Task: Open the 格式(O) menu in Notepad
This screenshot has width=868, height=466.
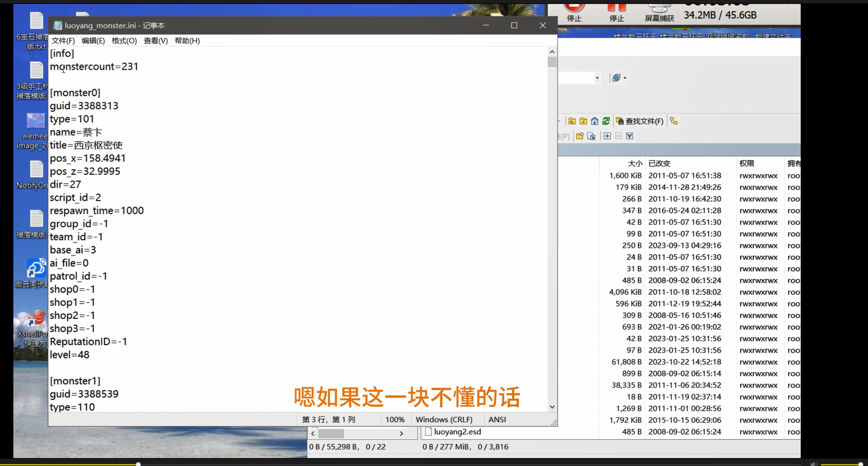Action: 124,41
